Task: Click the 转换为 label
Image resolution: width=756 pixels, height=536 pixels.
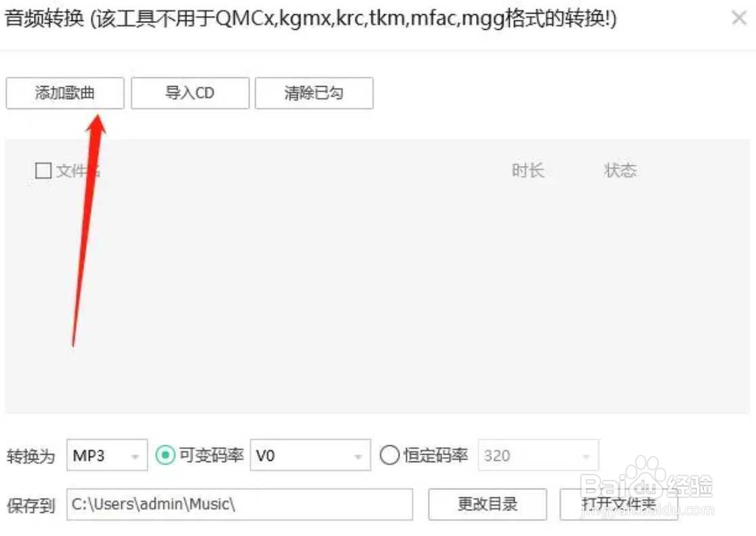Action: [x=31, y=456]
